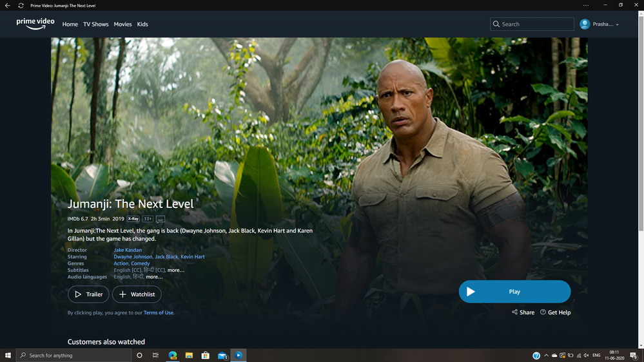Click the profile avatar icon
The height and width of the screenshot is (362, 644).
tap(585, 24)
